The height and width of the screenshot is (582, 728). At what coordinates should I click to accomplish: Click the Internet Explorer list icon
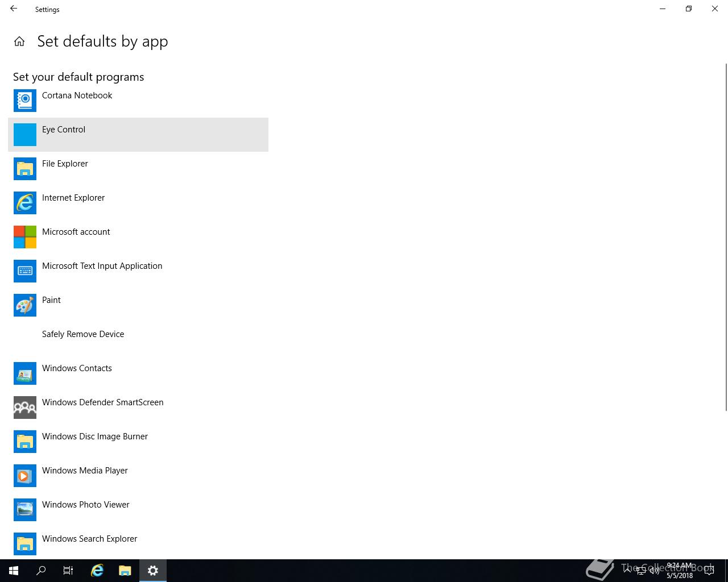pyautogui.click(x=25, y=203)
